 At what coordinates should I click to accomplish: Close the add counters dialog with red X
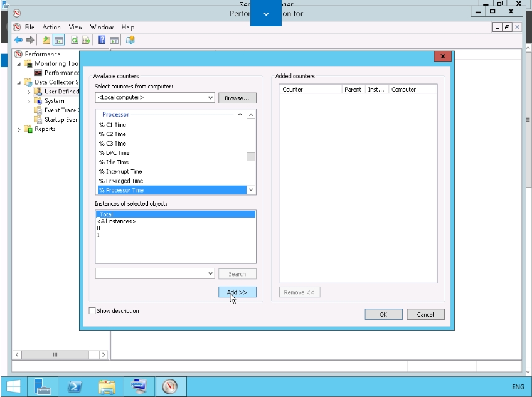443,56
